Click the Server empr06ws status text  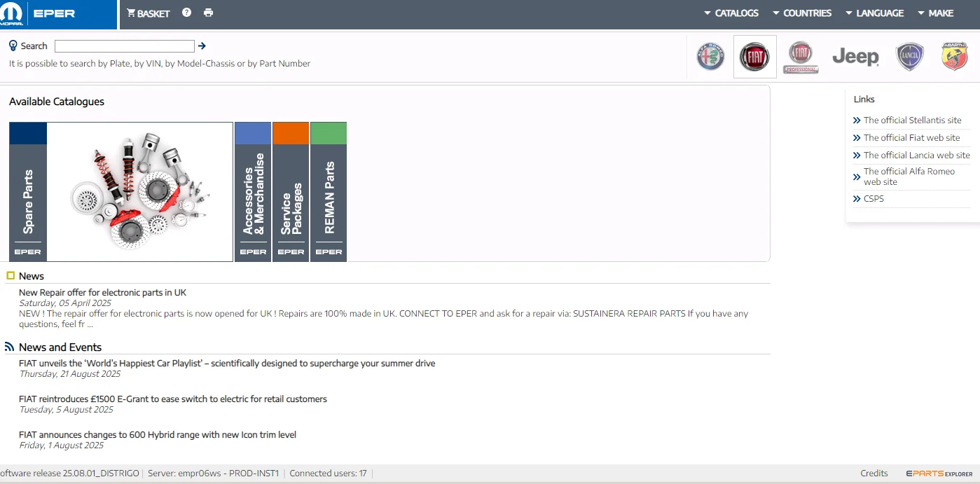coord(214,473)
